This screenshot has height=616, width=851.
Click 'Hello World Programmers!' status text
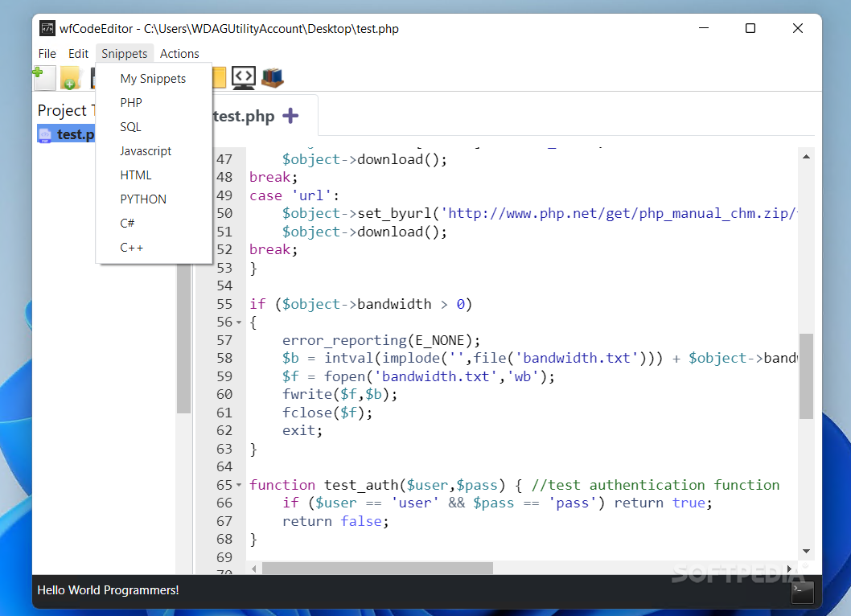pos(108,590)
